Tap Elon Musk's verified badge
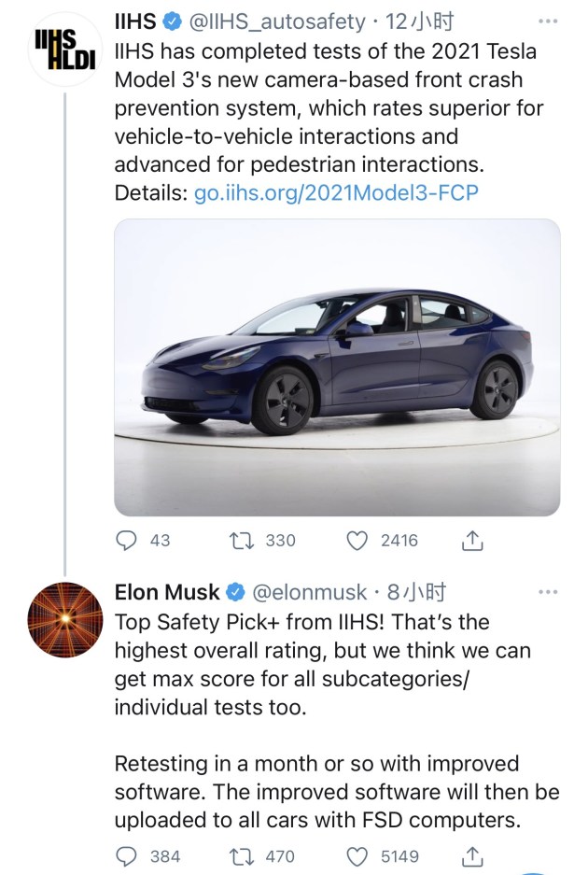This screenshot has height=875, width=588. pos(236,592)
